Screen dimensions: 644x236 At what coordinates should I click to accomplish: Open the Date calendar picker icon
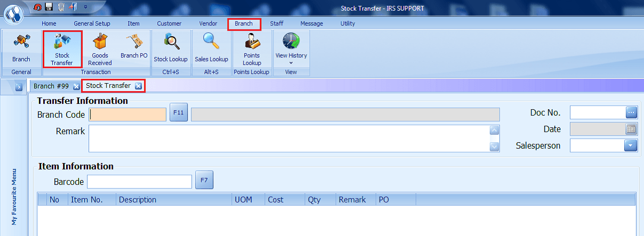[x=631, y=129]
